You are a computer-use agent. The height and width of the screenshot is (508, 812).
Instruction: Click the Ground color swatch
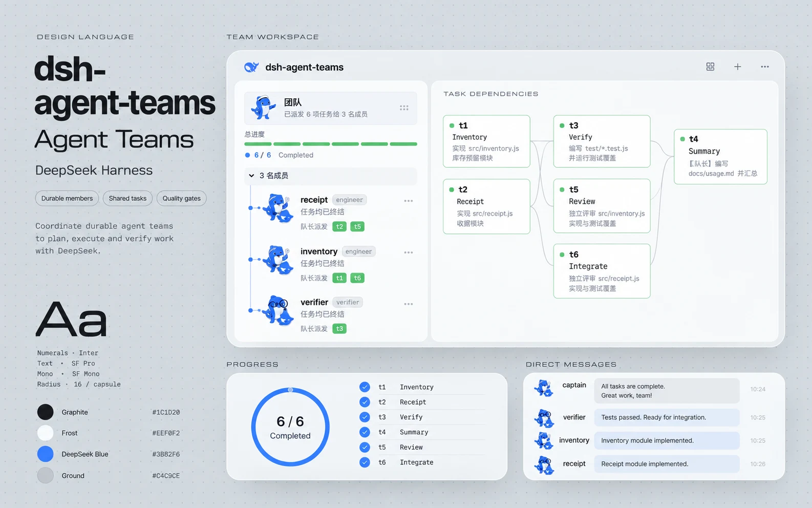[x=46, y=476]
